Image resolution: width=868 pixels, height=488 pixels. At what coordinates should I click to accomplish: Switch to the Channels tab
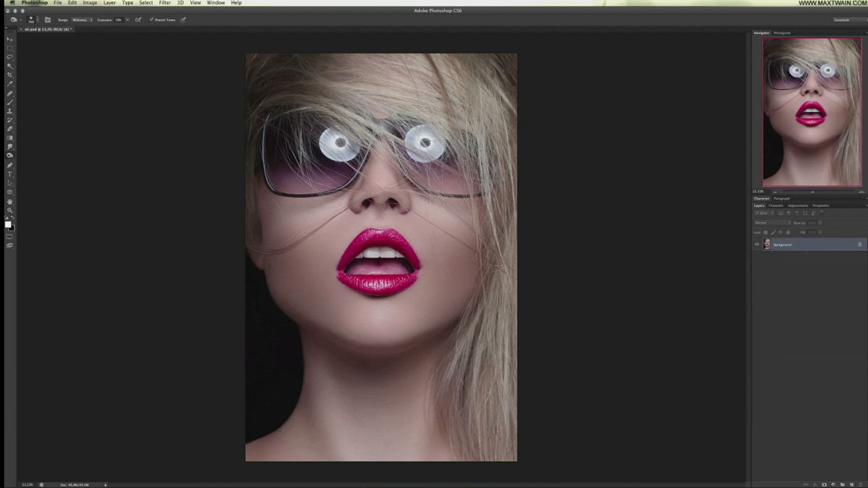tap(775, 205)
